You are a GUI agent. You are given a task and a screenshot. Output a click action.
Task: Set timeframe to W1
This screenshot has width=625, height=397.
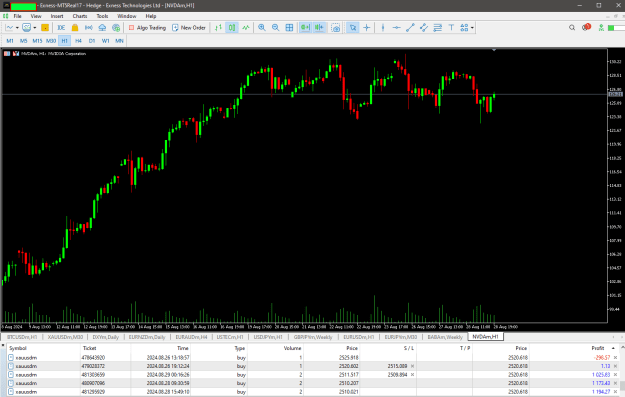coord(106,41)
